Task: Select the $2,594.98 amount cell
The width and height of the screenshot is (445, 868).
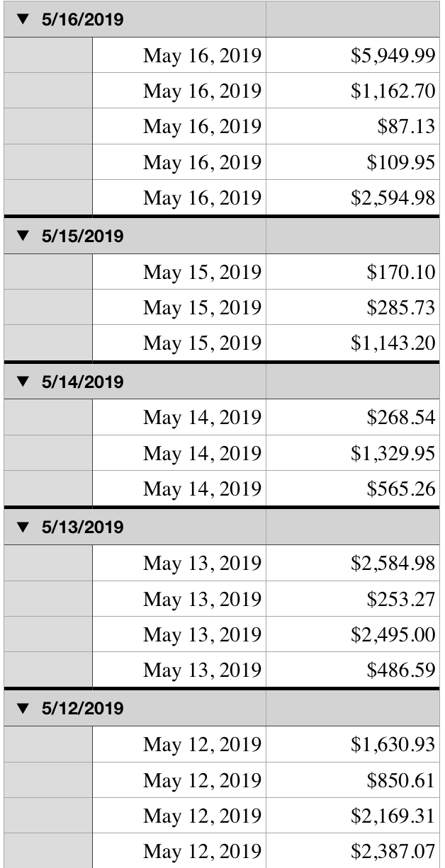Action: click(353, 199)
